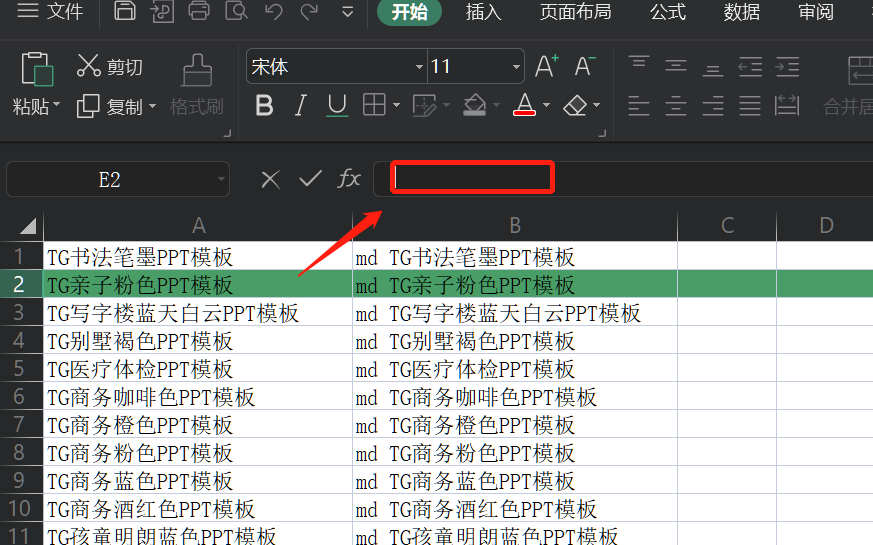Image resolution: width=873 pixels, height=545 pixels.
Task: Toggle Bold formatting
Action: [x=264, y=105]
